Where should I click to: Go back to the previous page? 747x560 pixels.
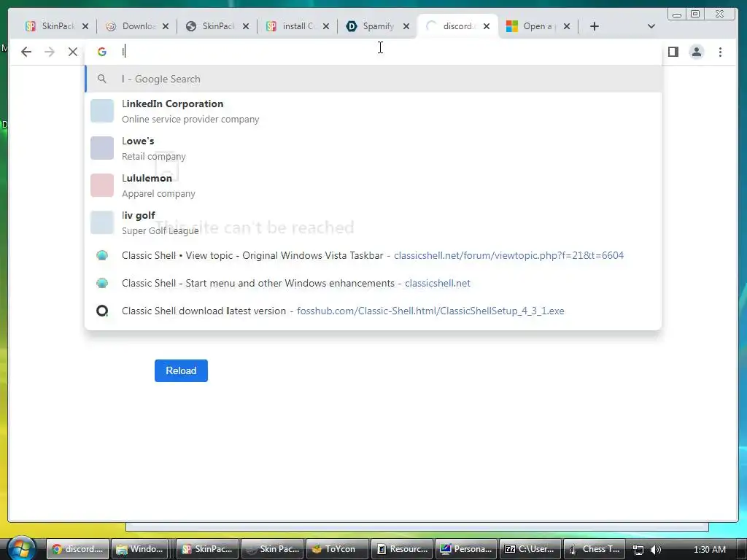[x=26, y=52]
